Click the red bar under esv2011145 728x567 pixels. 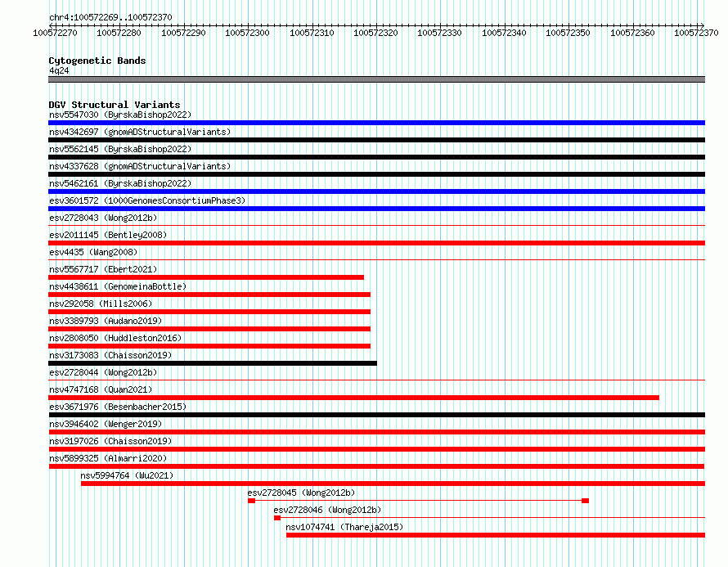click(x=376, y=243)
